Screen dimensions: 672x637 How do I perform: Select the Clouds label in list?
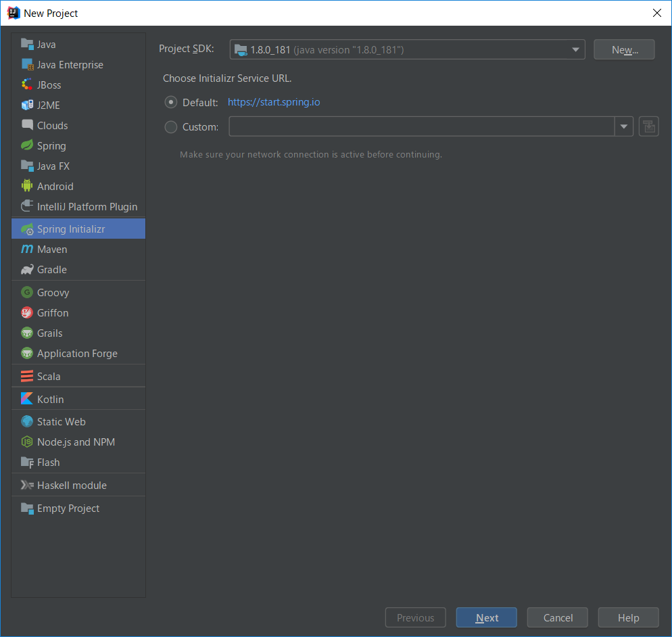coord(52,126)
